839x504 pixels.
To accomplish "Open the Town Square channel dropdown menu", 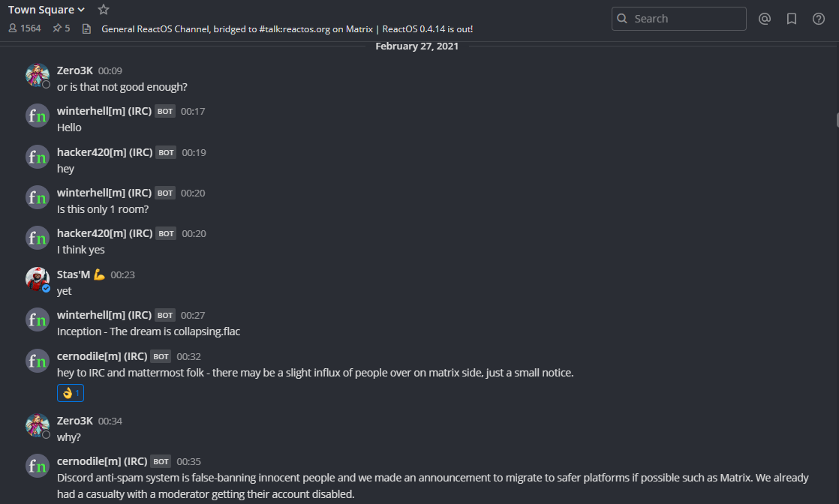I will 47,10.
